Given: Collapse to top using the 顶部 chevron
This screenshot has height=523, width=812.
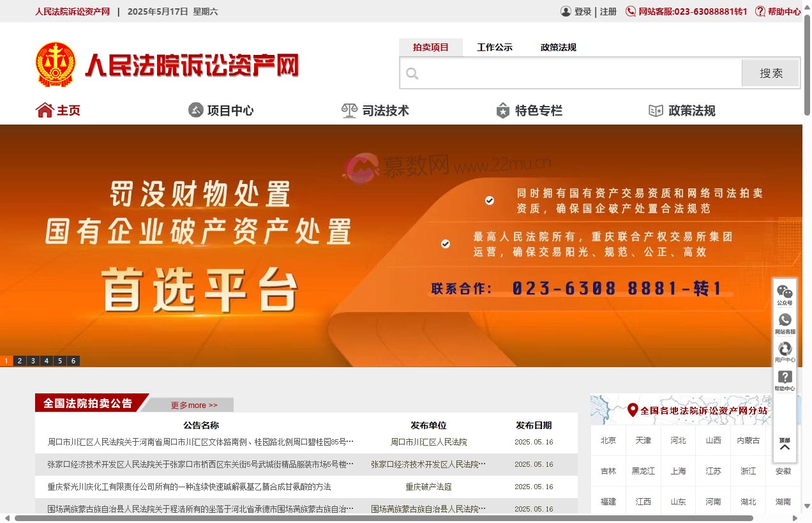Looking at the screenshot, I should coord(784,447).
